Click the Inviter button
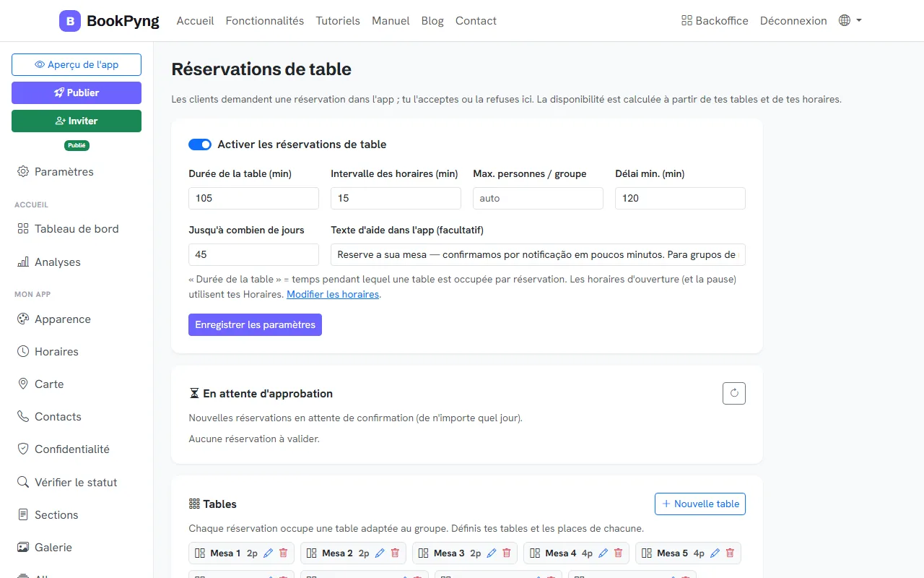This screenshot has height=578, width=924. (77, 121)
